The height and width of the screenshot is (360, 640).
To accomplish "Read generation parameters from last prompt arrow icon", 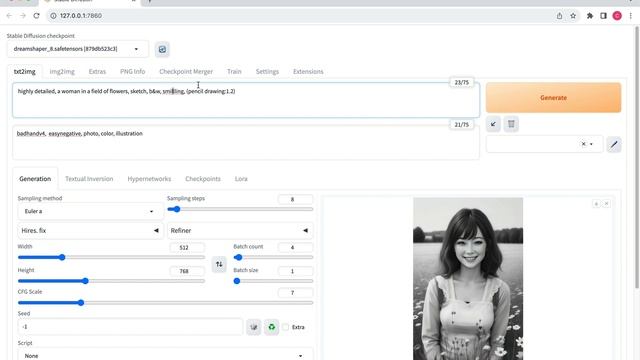I will point(493,124).
